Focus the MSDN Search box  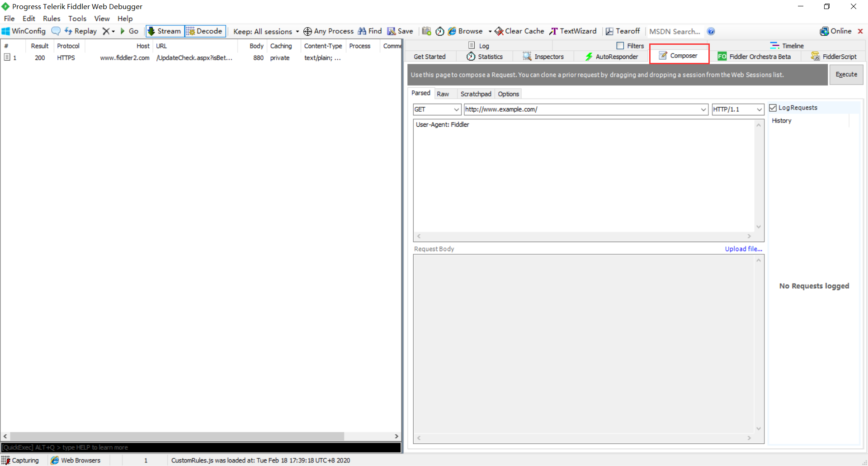[675, 31]
